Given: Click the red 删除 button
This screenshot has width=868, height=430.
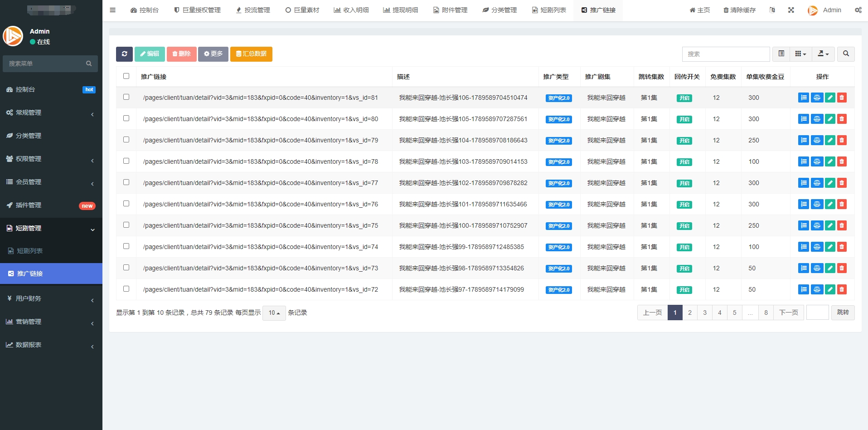Looking at the screenshot, I should [x=181, y=54].
